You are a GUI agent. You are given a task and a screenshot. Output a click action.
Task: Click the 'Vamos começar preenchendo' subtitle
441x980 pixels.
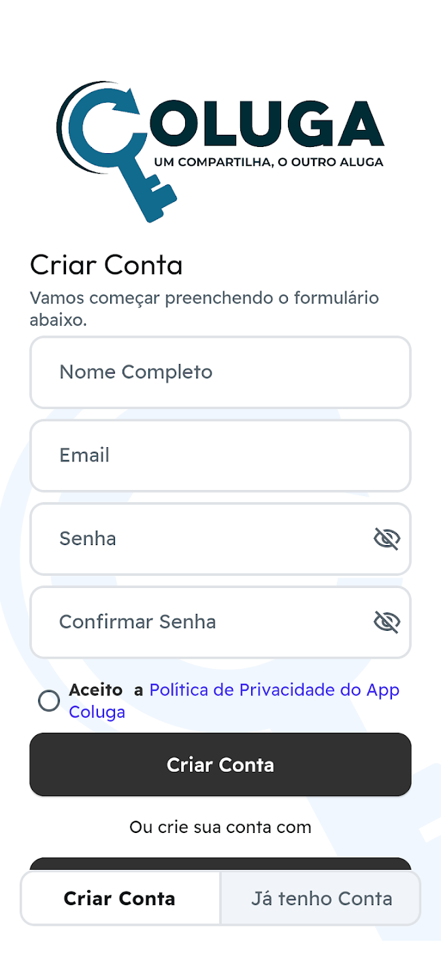pyautogui.click(x=204, y=298)
